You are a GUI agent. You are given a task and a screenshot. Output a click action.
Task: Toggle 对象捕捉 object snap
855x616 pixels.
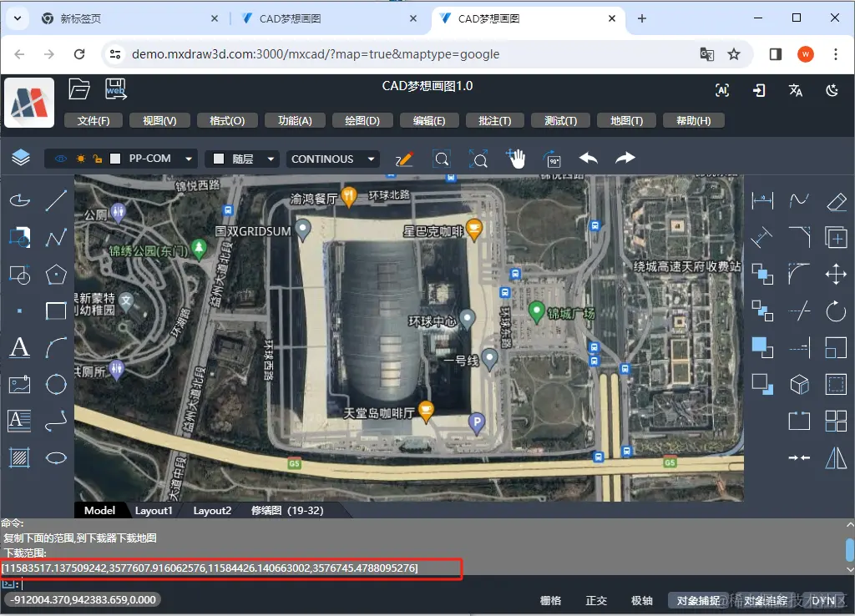(698, 600)
